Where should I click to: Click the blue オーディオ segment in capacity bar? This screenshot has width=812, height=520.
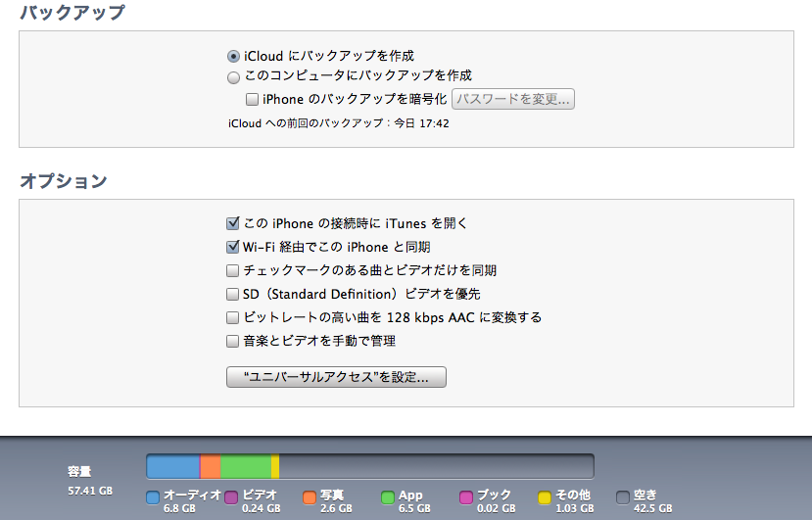[x=173, y=466]
